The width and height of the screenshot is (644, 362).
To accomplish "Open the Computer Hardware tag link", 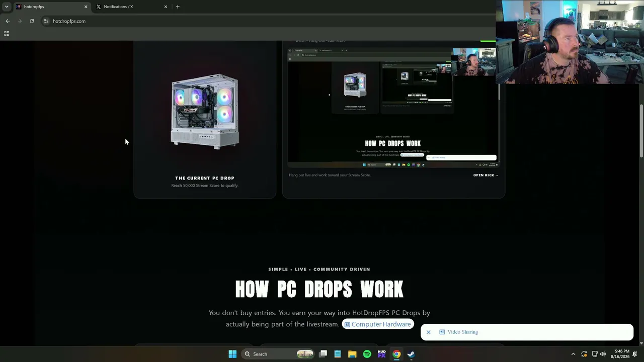I will click(378, 324).
